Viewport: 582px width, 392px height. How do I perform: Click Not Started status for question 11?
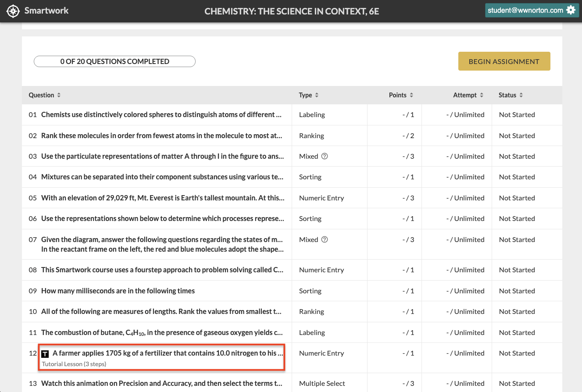(x=517, y=333)
